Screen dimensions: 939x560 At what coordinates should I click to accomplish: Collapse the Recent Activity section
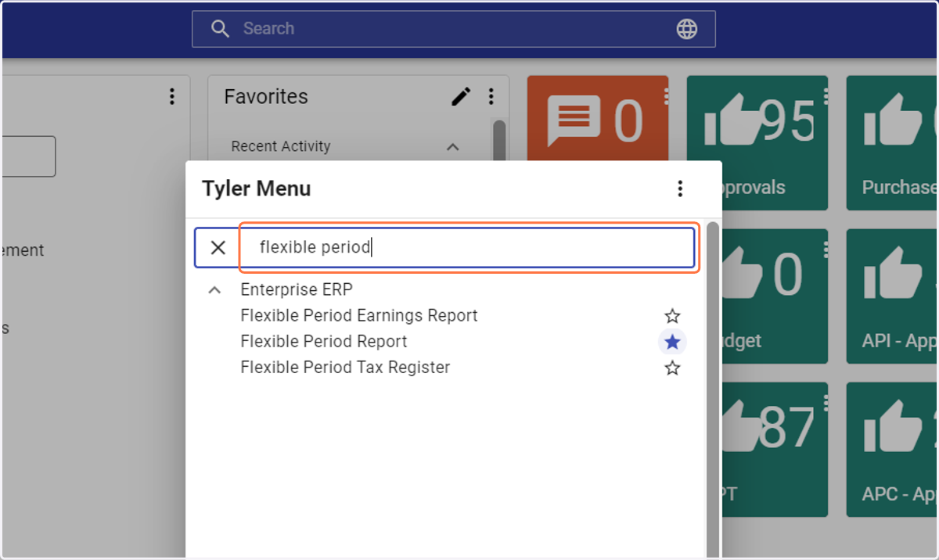click(x=452, y=146)
